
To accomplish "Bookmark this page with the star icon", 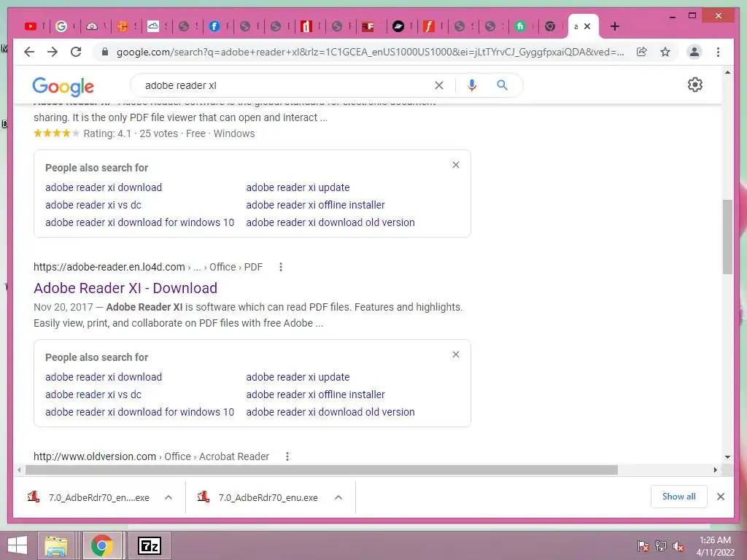I will pyautogui.click(x=665, y=52).
